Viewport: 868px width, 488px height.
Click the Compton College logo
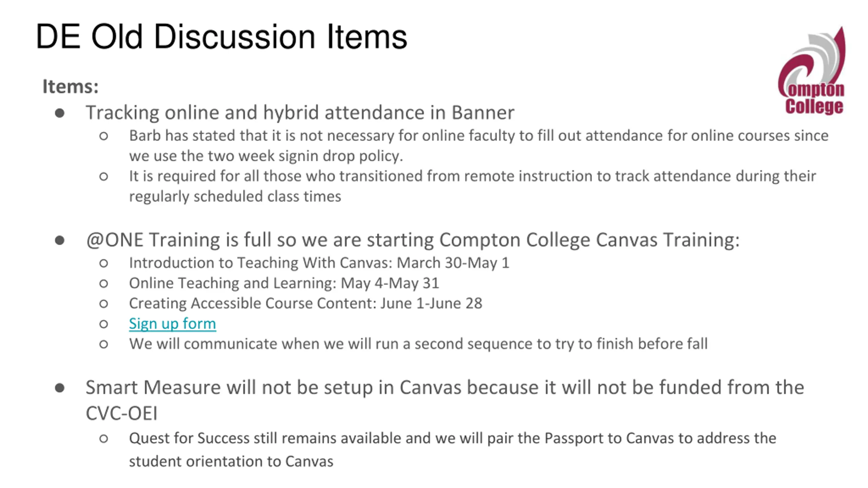click(812, 71)
